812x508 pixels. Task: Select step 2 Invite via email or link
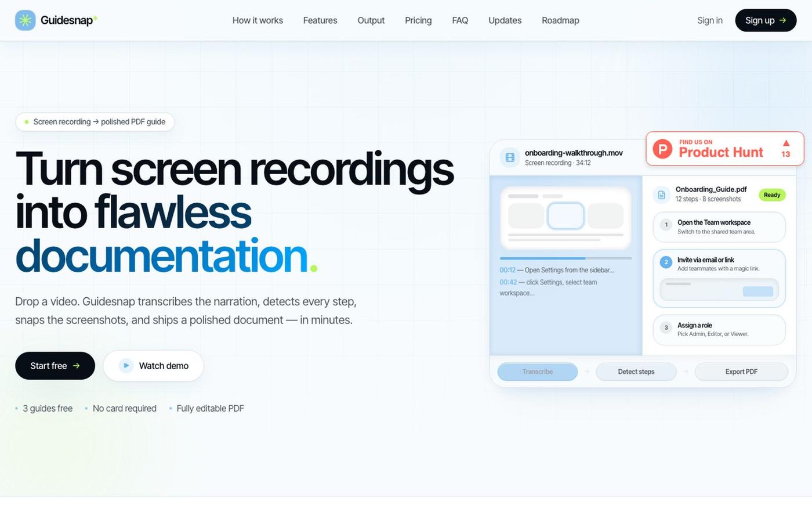click(x=719, y=279)
